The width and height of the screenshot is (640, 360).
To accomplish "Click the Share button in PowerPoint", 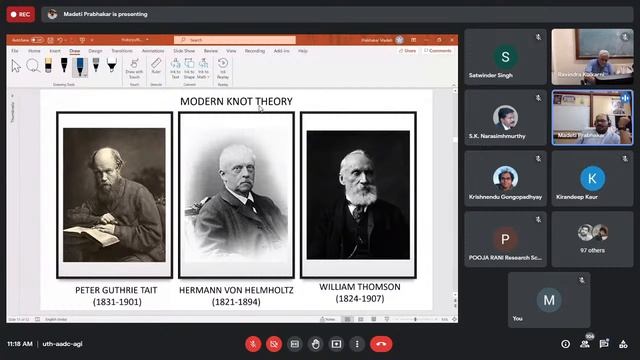I will point(407,51).
